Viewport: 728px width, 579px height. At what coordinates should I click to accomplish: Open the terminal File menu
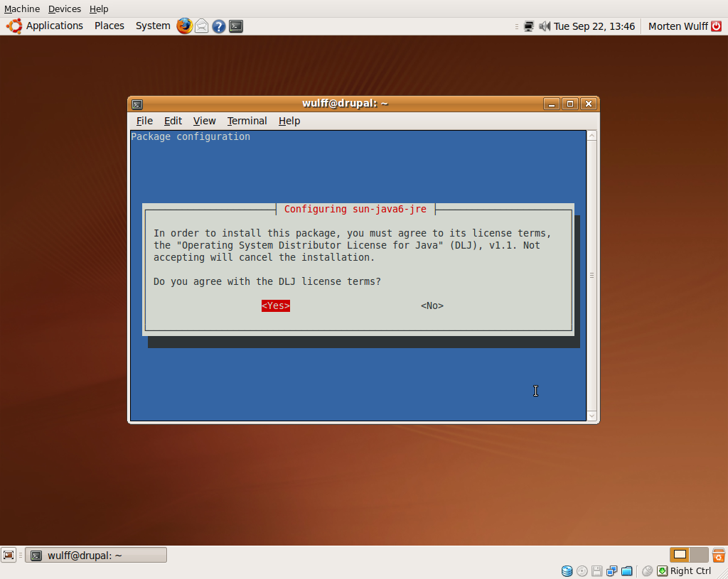click(x=144, y=121)
